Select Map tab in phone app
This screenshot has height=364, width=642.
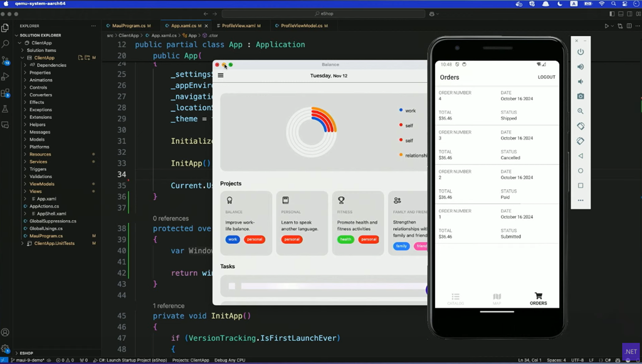[497, 299]
